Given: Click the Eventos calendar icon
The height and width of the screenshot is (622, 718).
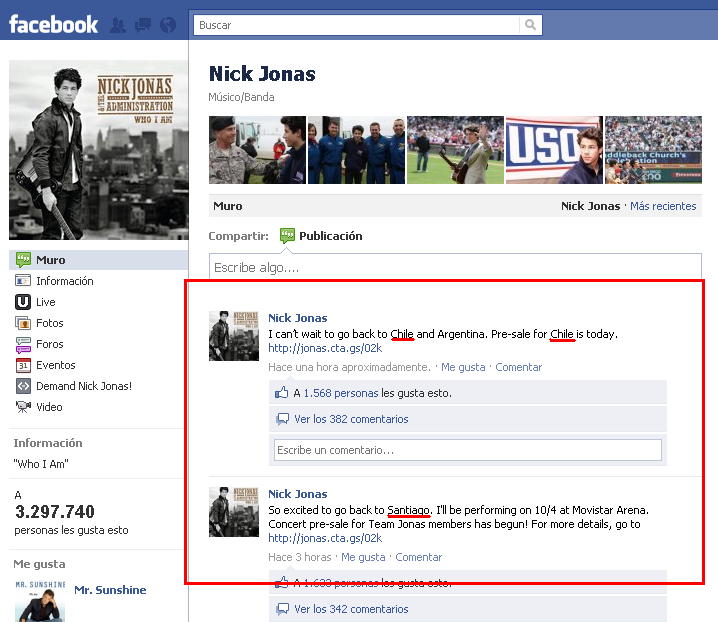Looking at the screenshot, I should [x=23, y=366].
